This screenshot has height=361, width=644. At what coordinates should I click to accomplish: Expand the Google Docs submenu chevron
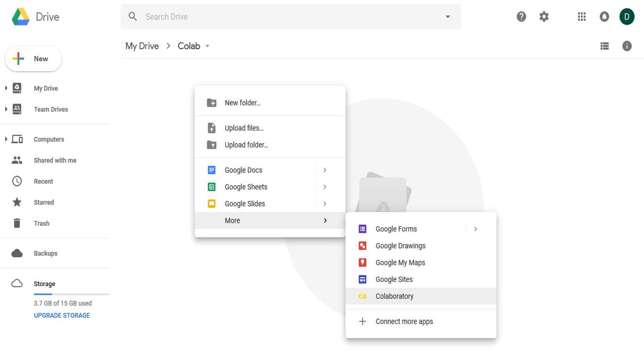click(x=325, y=170)
